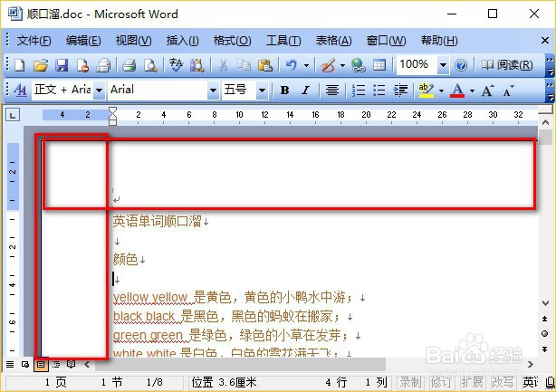This screenshot has height=392, width=556.
Task: Open Word Help with the question mark icon
Action: click(x=461, y=65)
